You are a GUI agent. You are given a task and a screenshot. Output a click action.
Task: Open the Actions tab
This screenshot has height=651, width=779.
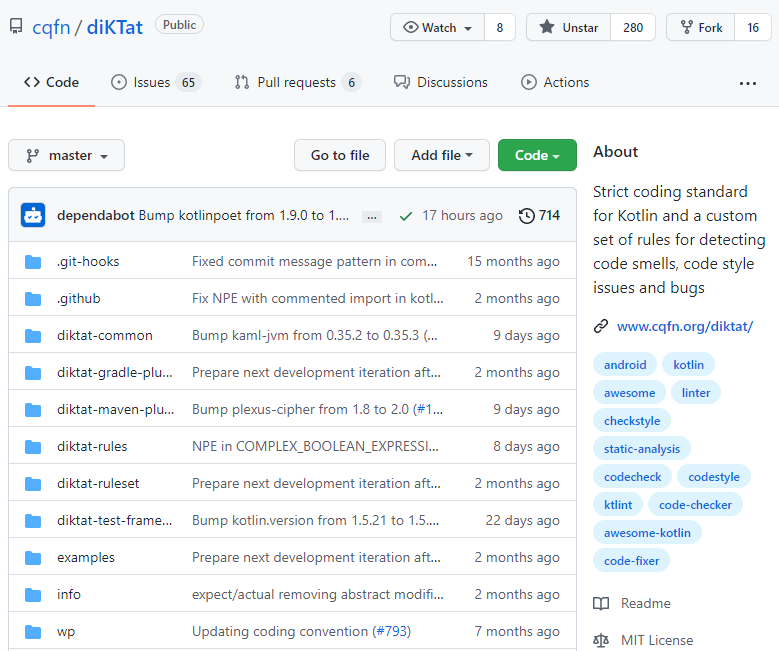point(555,82)
